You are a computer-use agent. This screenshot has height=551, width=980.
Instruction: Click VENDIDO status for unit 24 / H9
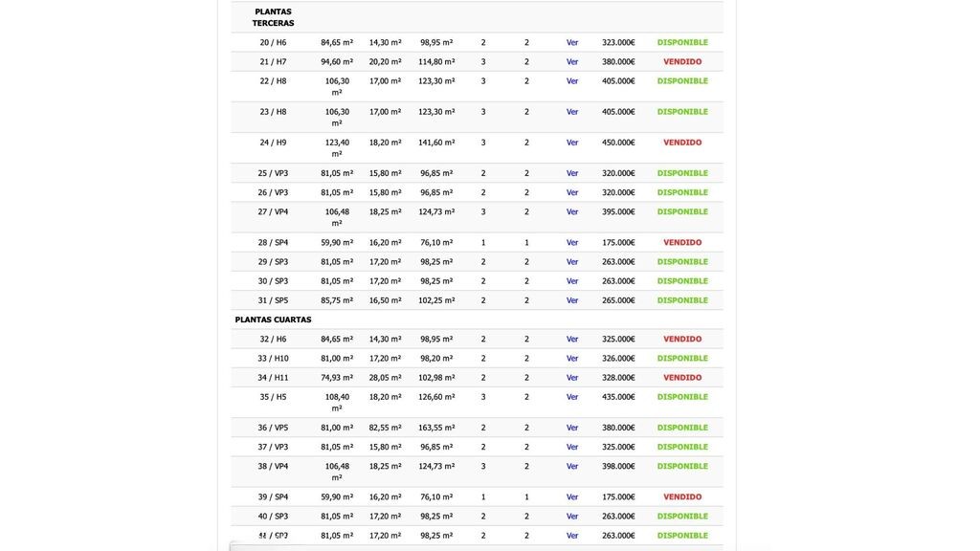coord(682,143)
